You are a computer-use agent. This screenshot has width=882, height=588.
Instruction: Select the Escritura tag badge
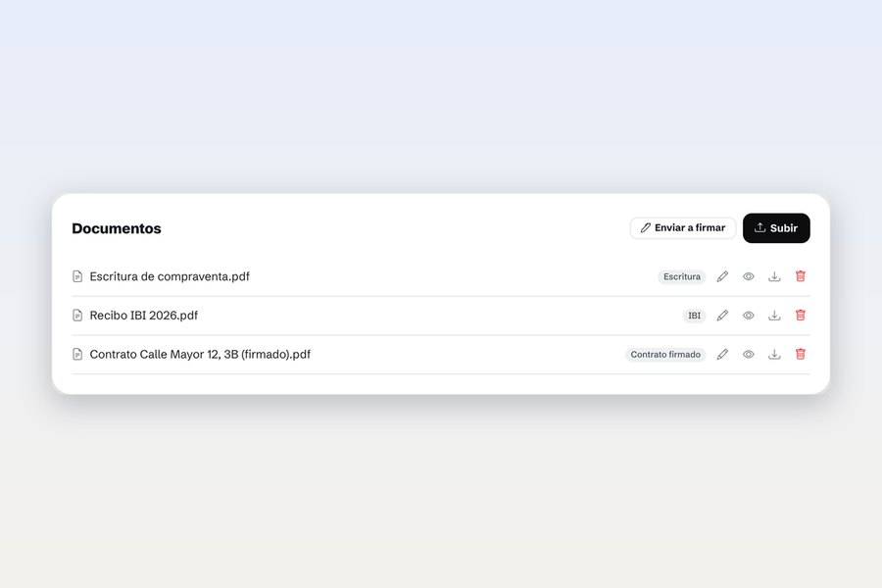[x=682, y=276]
